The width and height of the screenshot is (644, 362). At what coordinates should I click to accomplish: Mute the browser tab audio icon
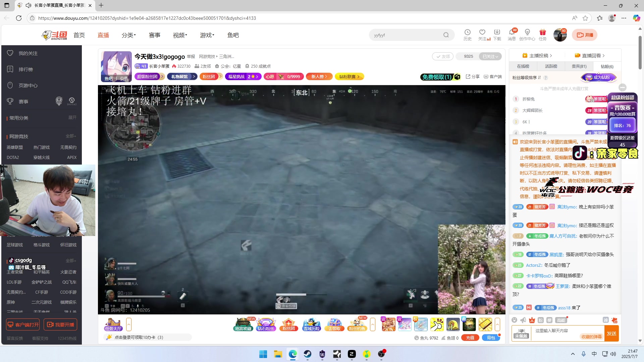29,5
